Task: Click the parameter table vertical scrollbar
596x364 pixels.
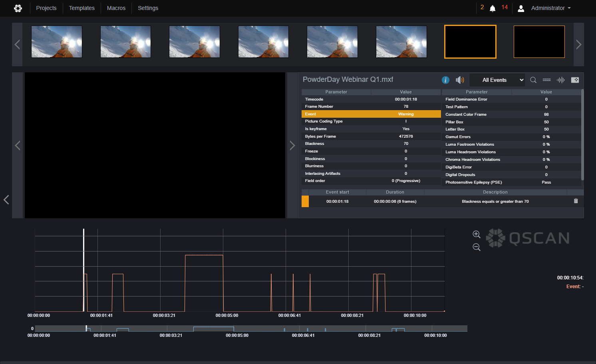Action: pyautogui.click(x=582, y=135)
